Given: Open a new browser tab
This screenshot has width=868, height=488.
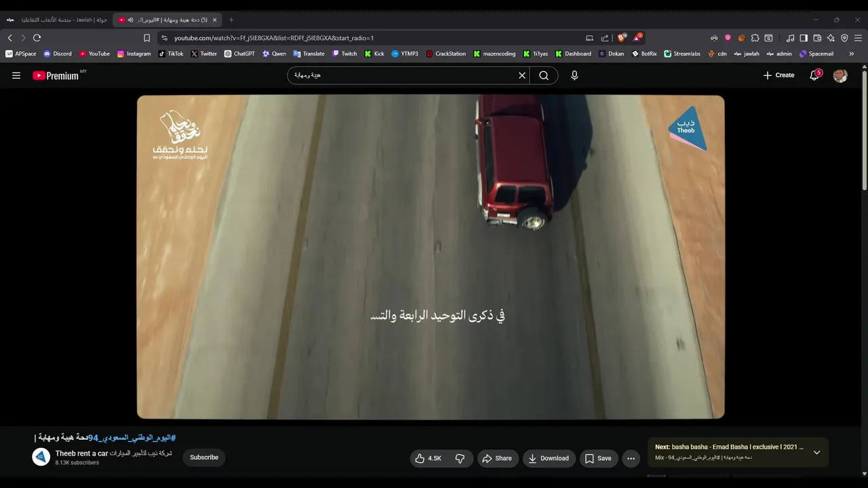Looking at the screenshot, I should point(231,20).
